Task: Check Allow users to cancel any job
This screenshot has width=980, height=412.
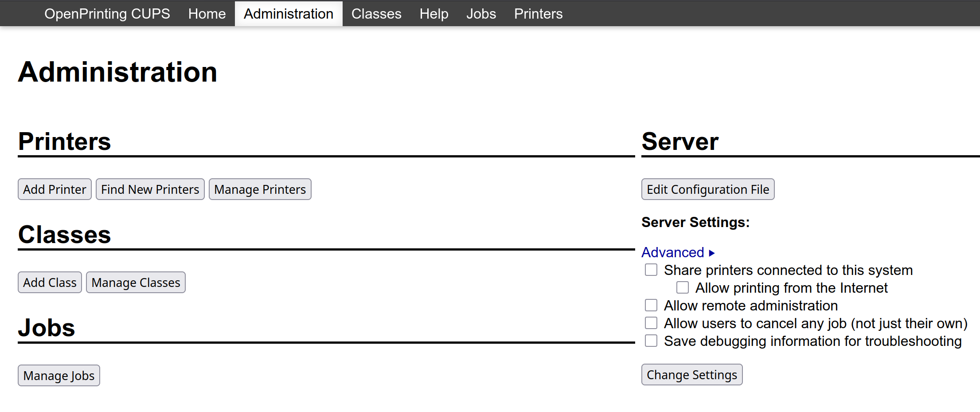Action: [651, 323]
